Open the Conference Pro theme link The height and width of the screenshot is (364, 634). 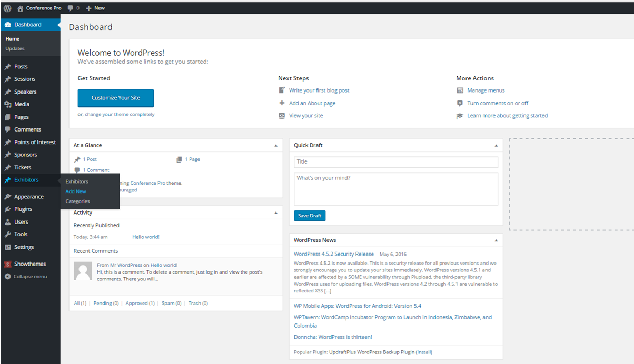pyautogui.click(x=147, y=183)
